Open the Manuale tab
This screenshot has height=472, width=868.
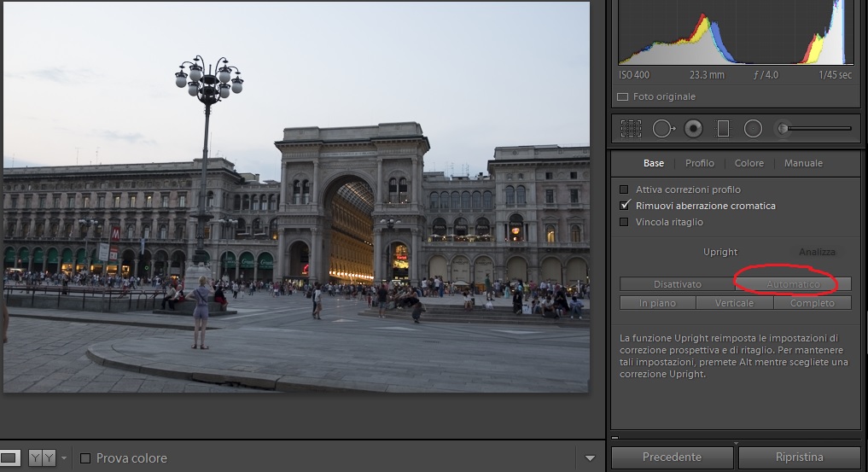[x=803, y=163]
